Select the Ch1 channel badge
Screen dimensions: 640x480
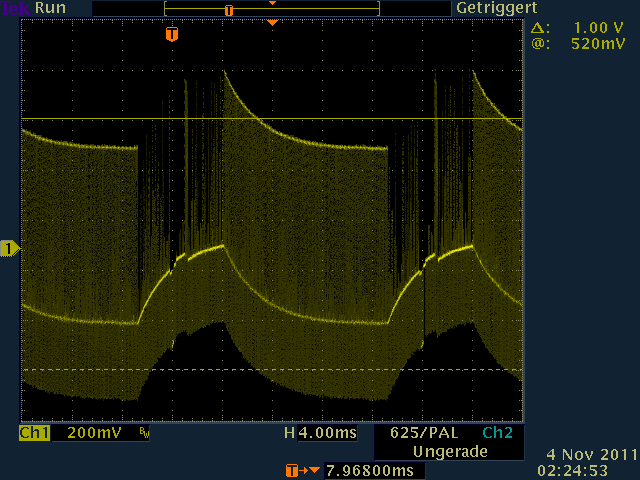tap(34, 434)
